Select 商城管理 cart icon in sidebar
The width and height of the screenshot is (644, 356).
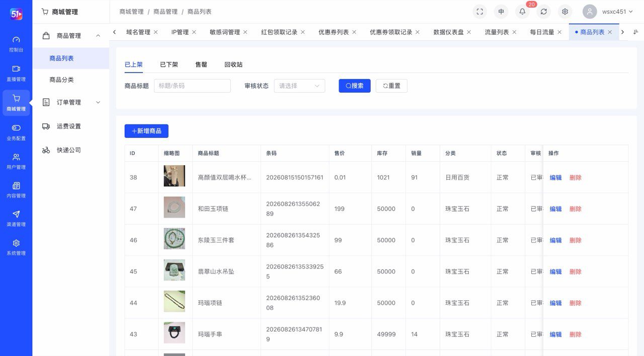point(16,103)
